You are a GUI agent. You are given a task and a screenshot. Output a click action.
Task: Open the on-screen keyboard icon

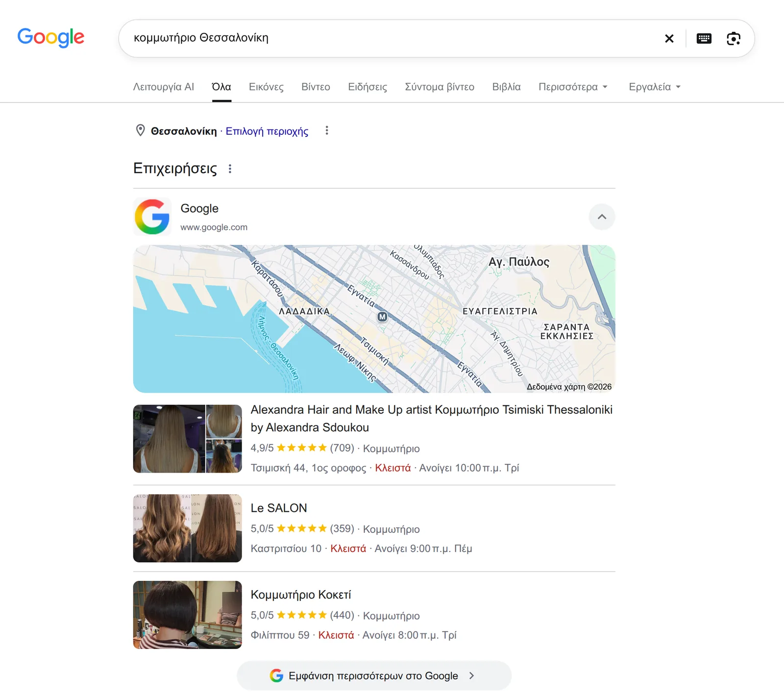pos(704,38)
